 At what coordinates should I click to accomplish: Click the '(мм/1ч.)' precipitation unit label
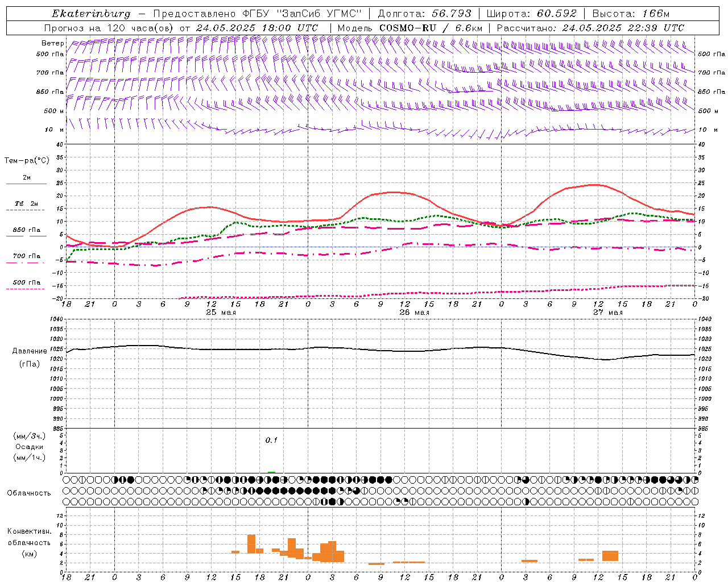click(30, 458)
